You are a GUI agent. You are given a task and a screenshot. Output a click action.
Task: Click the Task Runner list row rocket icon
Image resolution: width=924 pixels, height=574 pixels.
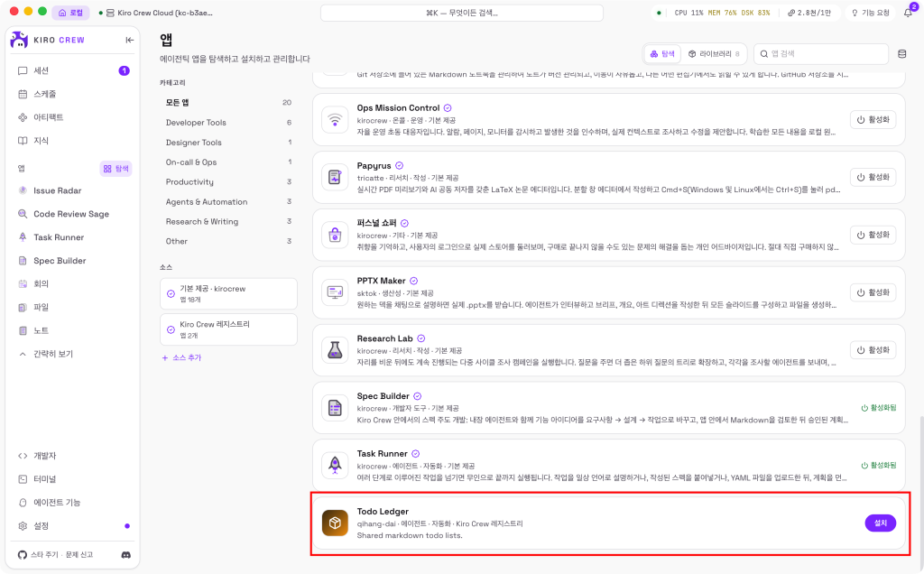click(335, 466)
